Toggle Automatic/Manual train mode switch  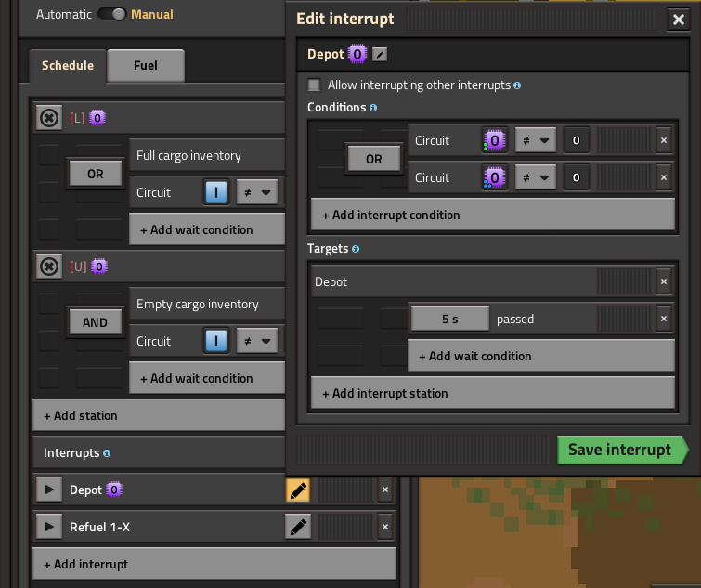(x=111, y=14)
